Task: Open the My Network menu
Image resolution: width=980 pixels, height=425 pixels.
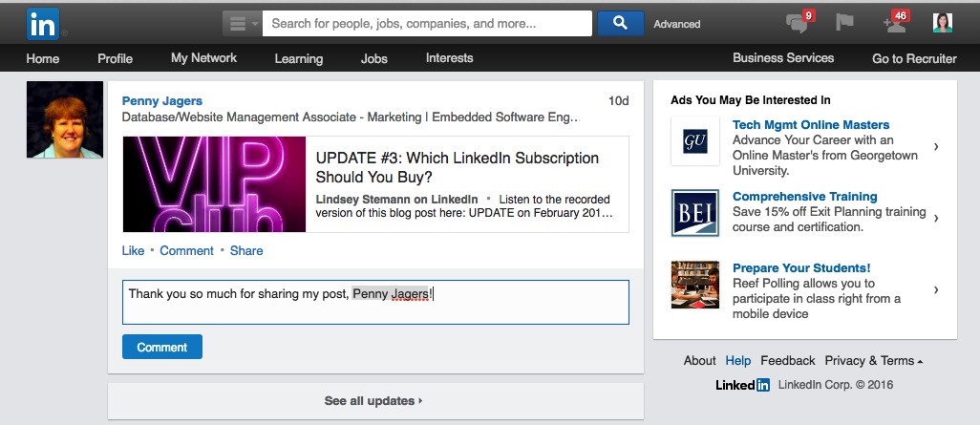Action: pyautogui.click(x=203, y=58)
